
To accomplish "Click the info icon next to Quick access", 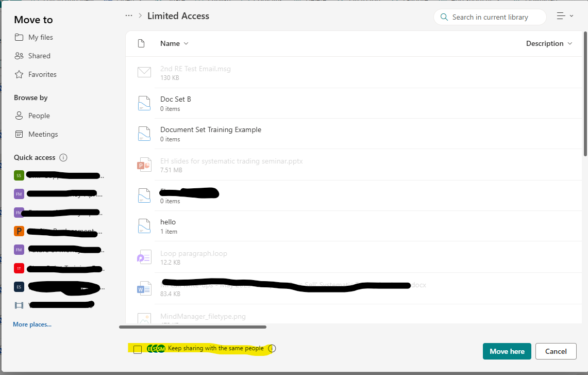I will click(63, 157).
